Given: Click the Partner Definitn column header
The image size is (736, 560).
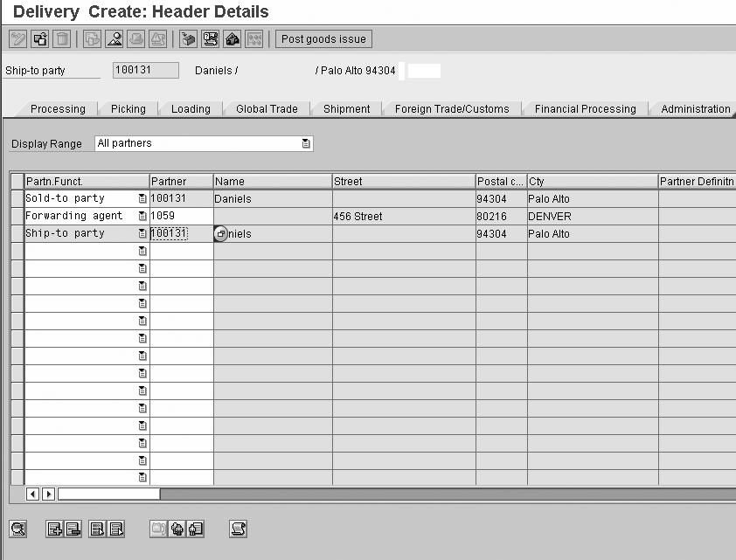Looking at the screenshot, I should click(697, 181).
